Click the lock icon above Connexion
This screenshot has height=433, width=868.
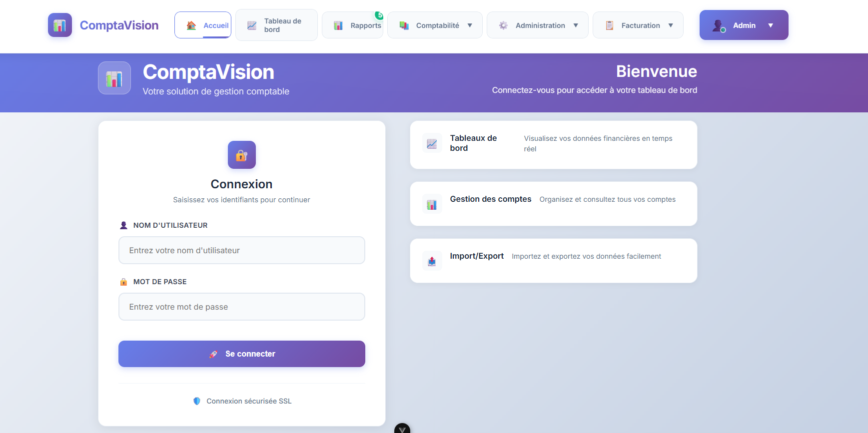coord(242,155)
